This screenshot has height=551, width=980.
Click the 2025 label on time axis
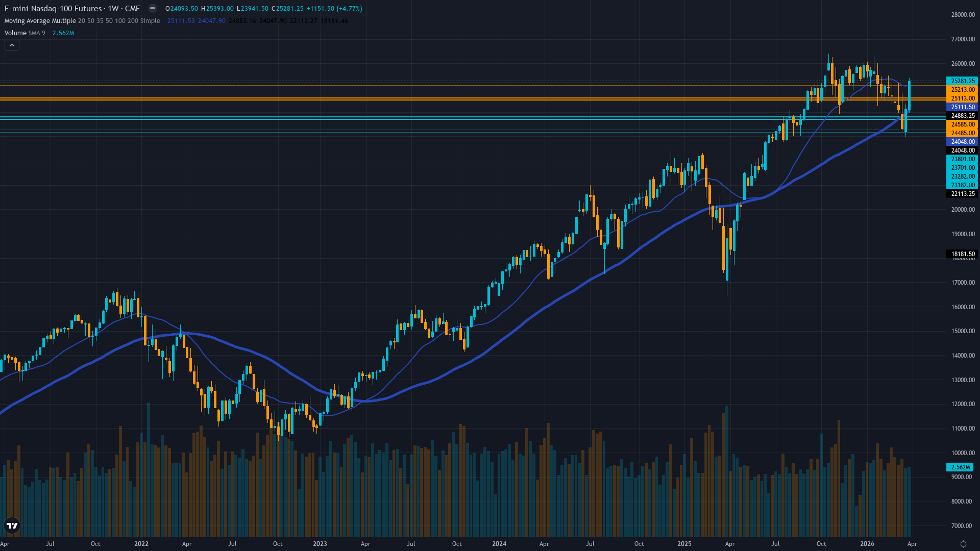coord(684,544)
